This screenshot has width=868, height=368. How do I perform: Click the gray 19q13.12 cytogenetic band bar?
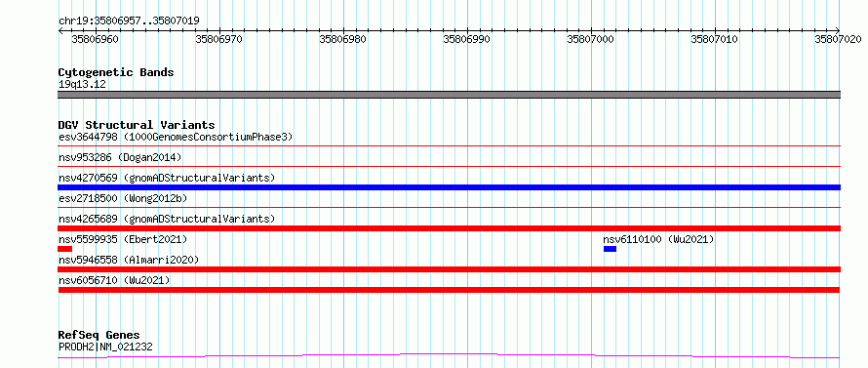pos(449,95)
